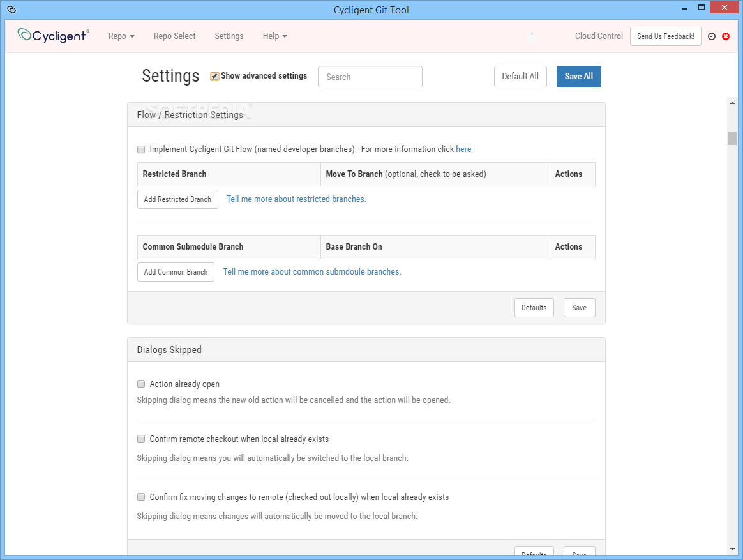This screenshot has width=743, height=560.
Task: Open the Help dropdown menu
Action: [275, 36]
